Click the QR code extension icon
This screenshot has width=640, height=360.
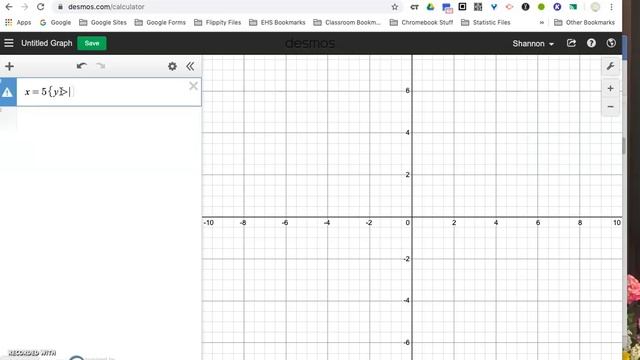478,7
